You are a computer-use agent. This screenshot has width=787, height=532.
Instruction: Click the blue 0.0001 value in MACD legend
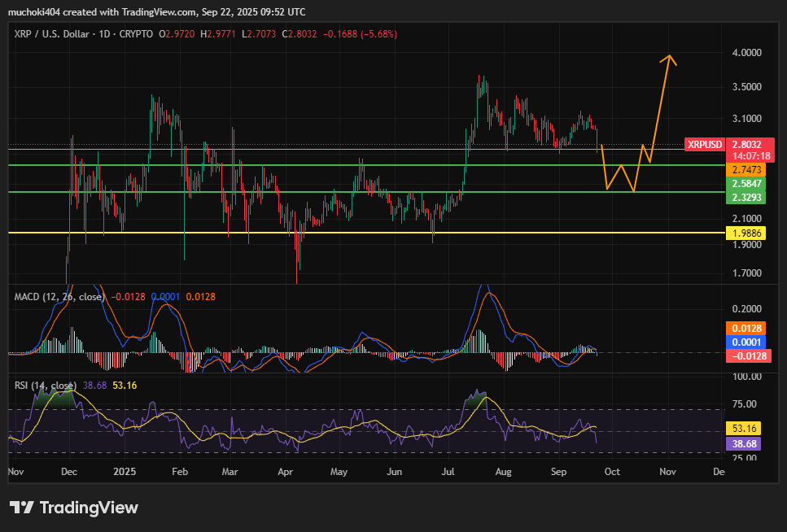[x=165, y=297]
